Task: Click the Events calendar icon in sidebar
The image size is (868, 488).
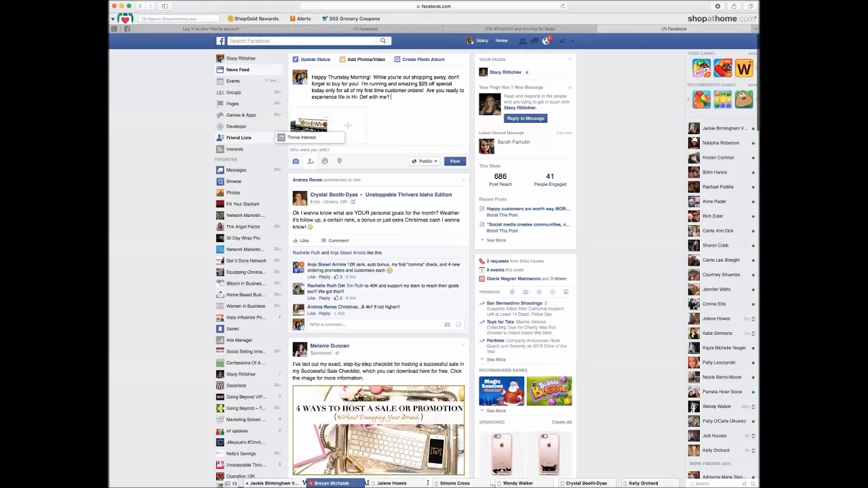Action: click(x=220, y=81)
